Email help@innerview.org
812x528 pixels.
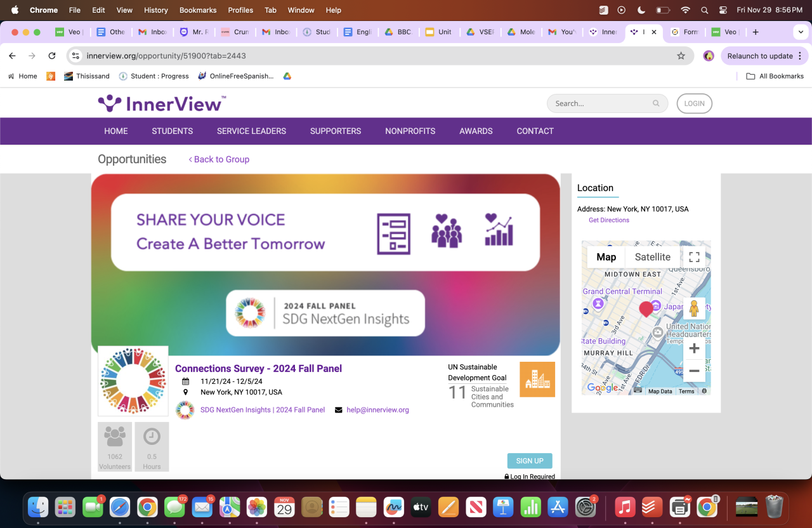coord(377,410)
